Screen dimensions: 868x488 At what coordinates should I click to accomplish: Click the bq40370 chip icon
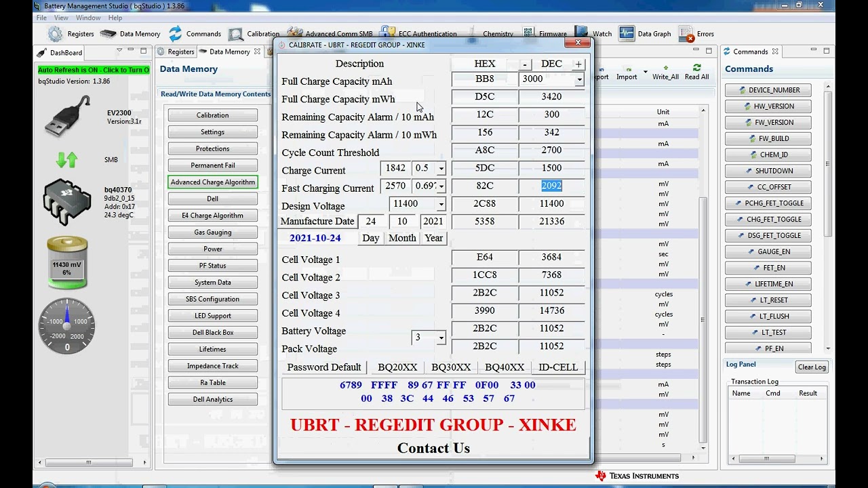66,202
